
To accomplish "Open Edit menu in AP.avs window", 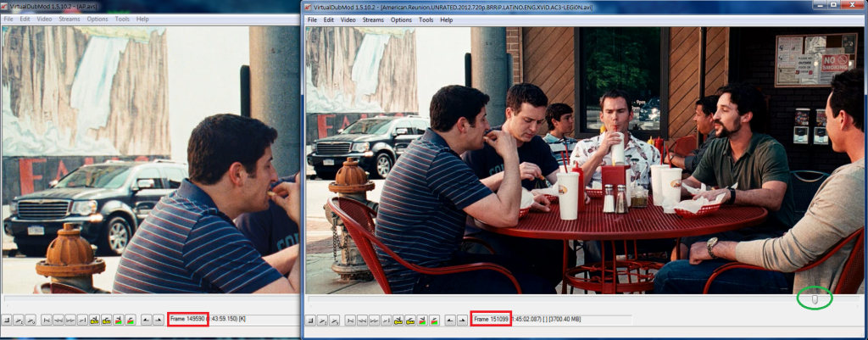I will coord(25,19).
